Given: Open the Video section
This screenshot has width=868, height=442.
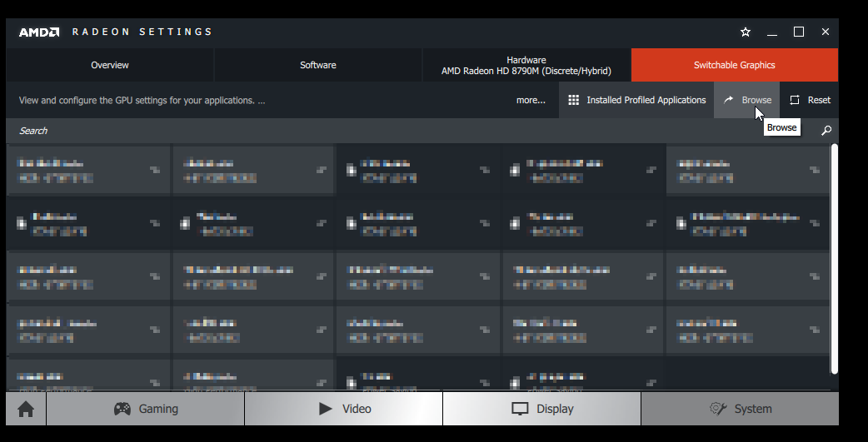Looking at the screenshot, I should [344, 409].
